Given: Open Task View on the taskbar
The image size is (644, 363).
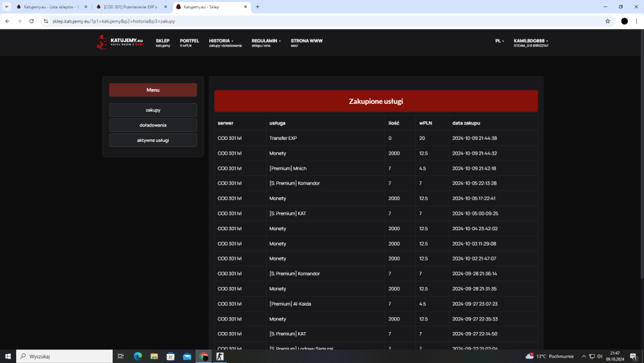Looking at the screenshot, I should 120,357.
